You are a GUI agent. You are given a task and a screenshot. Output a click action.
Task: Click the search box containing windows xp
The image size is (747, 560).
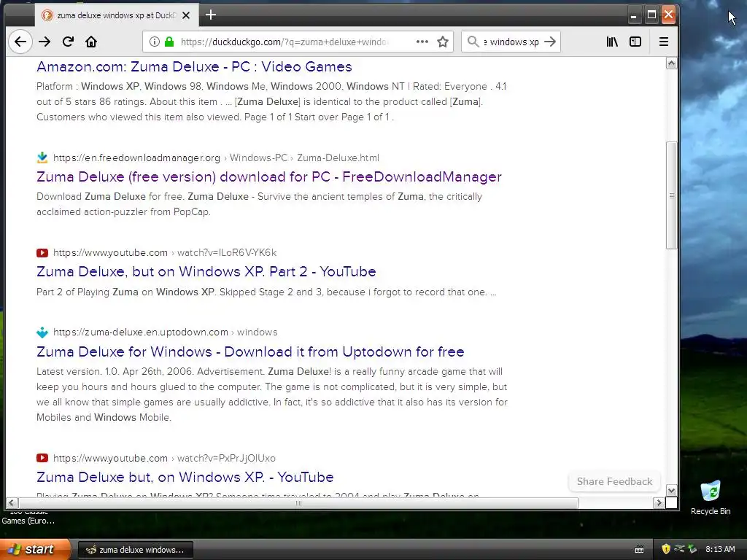[511, 42]
